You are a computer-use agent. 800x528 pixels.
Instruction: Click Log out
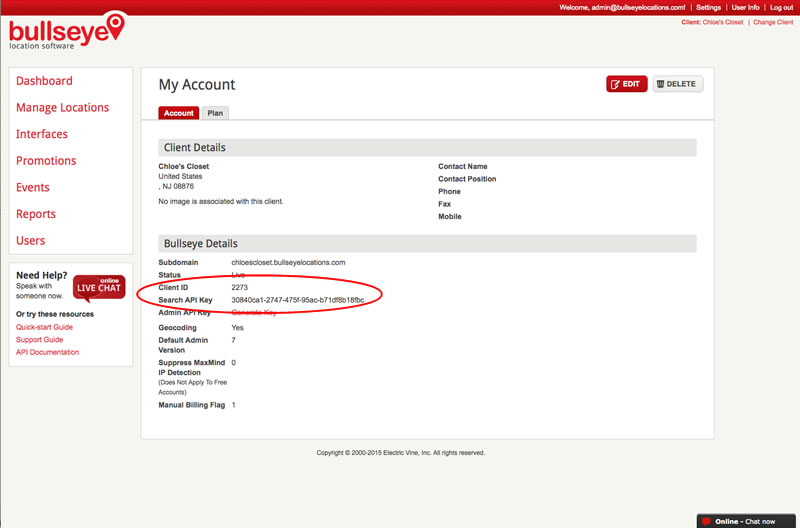(782, 7)
